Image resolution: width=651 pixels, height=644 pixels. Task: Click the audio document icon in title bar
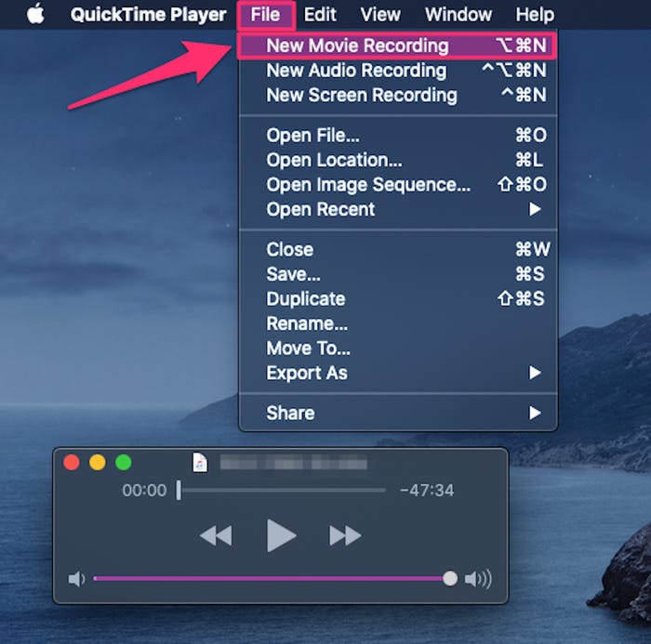click(200, 462)
